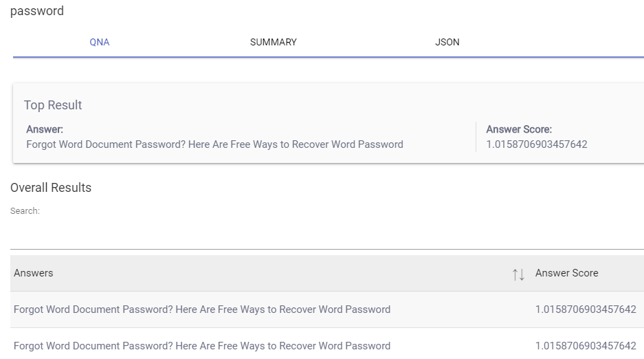The height and width of the screenshot is (359, 644).
Task: Switch to the QNA tab
Action: (100, 43)
